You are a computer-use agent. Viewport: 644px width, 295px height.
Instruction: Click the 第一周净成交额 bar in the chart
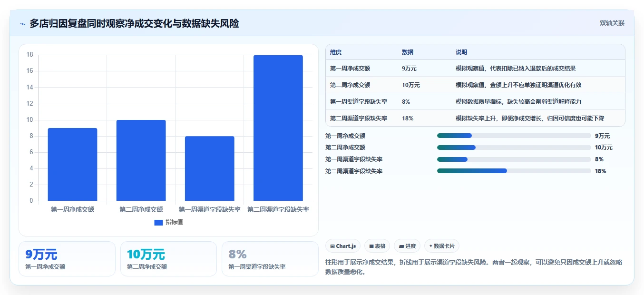(72, 164)
